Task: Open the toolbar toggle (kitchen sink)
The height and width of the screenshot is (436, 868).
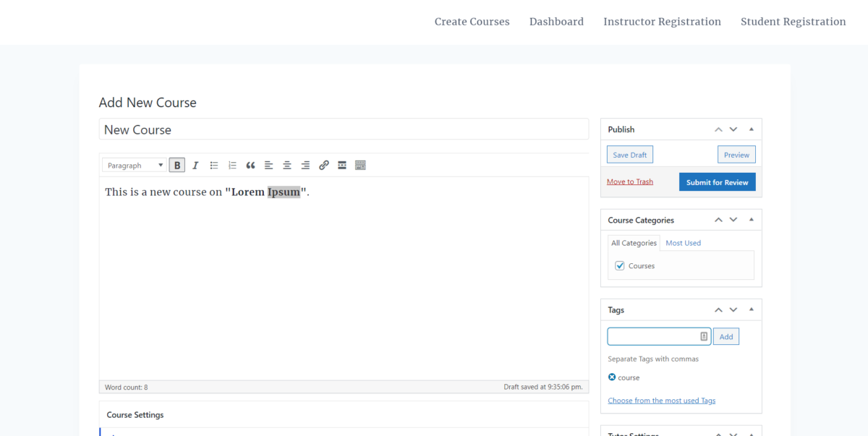Action: tap(359, 165)
